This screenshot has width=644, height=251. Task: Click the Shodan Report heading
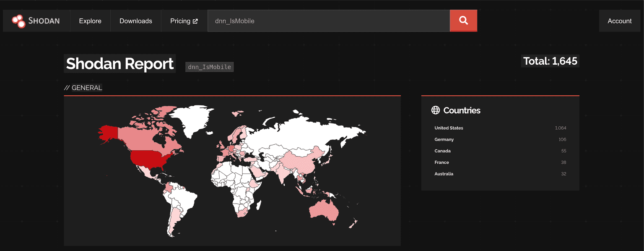[x=119, y=64]
